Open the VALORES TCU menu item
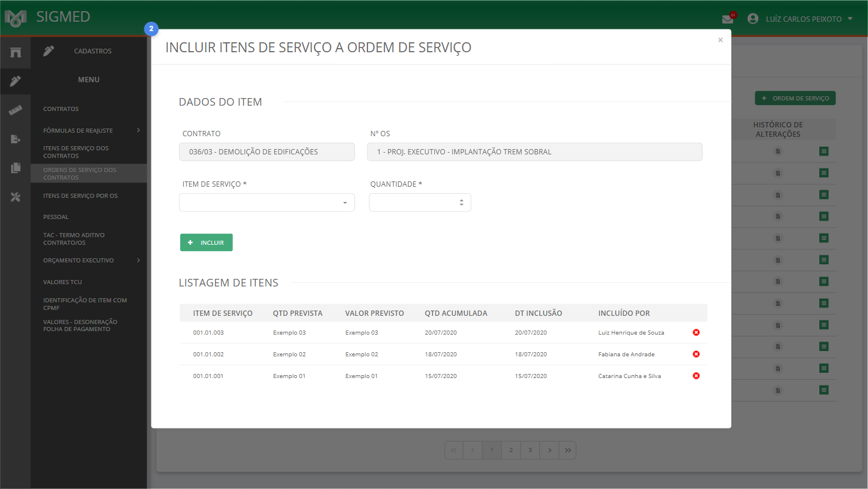This screenshot has height=489, width=868. coord(62,282)
